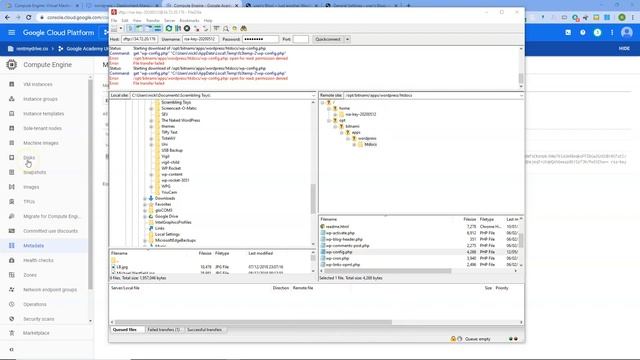Open Disks in Compute Engine sidebar
Image resolution: width=640 pixels, height=360 pixels.
coord(29,158)
